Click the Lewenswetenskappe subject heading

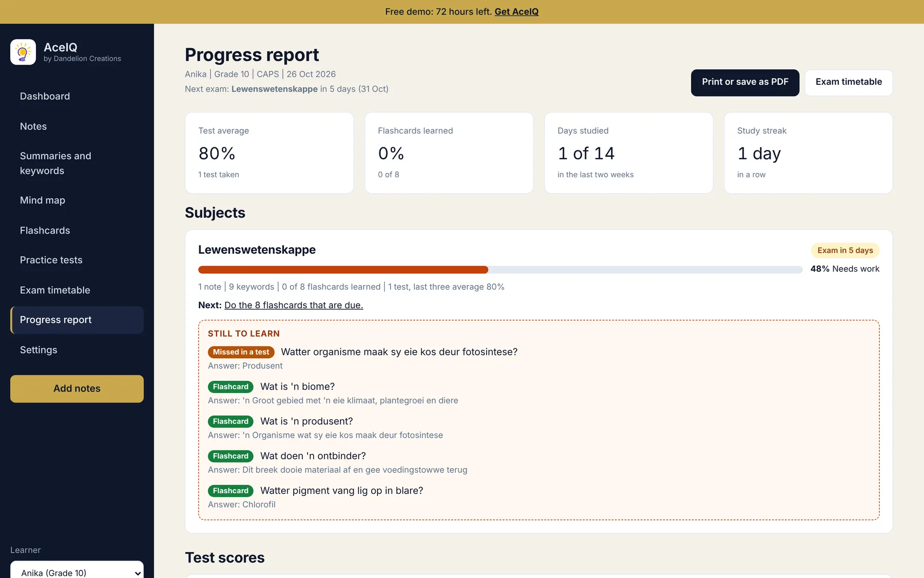coord(257,250)
